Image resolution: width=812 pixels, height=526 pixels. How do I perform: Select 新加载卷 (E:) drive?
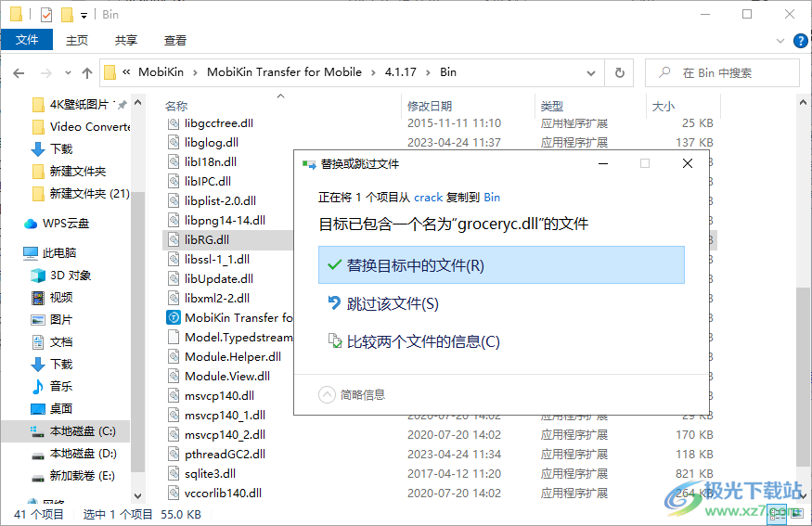[x=72, y=476]
